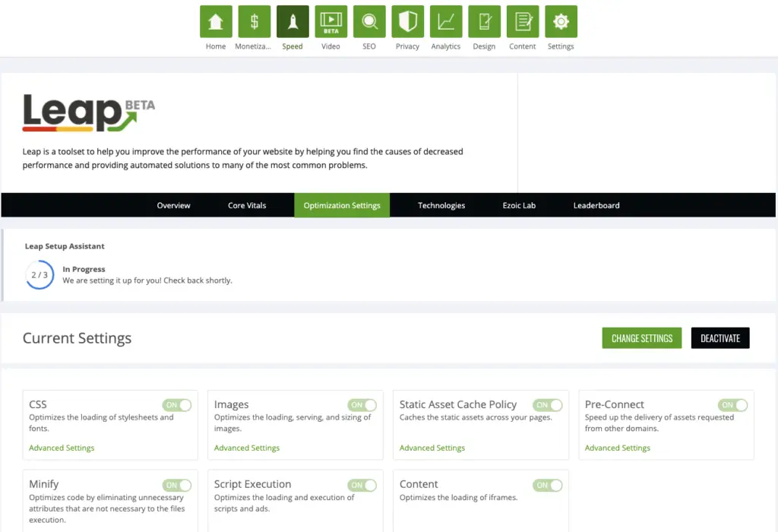Click the Privacy label under the shield icon
Viewport: 778px width, 532px height.
point(407,46)
